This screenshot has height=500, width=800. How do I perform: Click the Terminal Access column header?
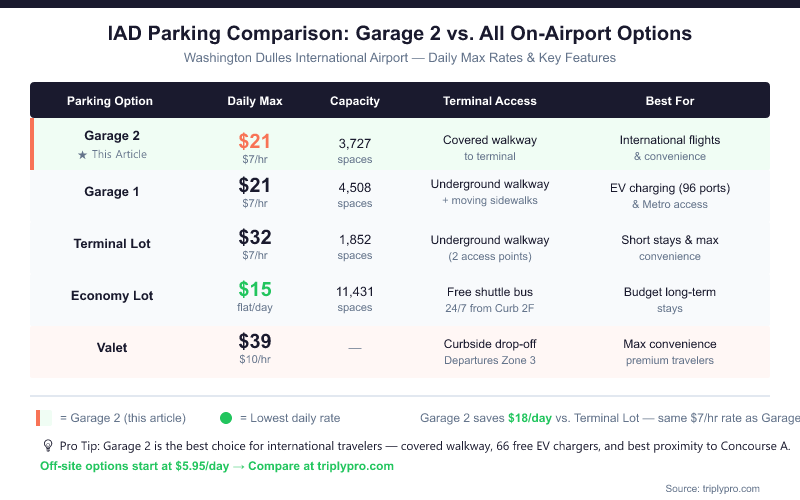(490, 101)
